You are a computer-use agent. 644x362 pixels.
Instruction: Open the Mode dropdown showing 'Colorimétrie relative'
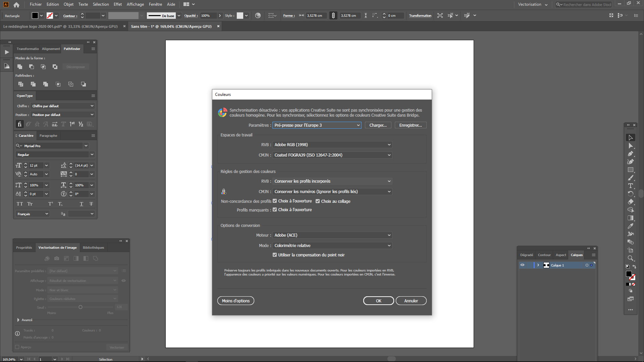click(332, 245)
